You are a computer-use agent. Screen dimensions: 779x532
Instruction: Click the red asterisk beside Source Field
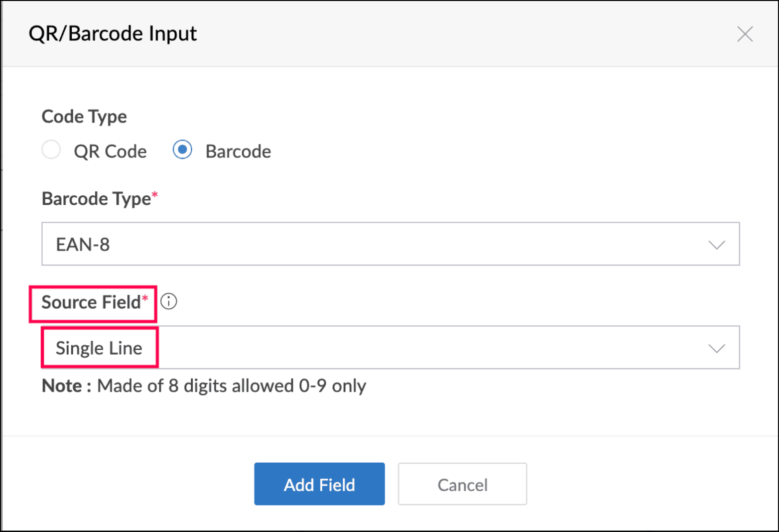[x=145, y=298]
